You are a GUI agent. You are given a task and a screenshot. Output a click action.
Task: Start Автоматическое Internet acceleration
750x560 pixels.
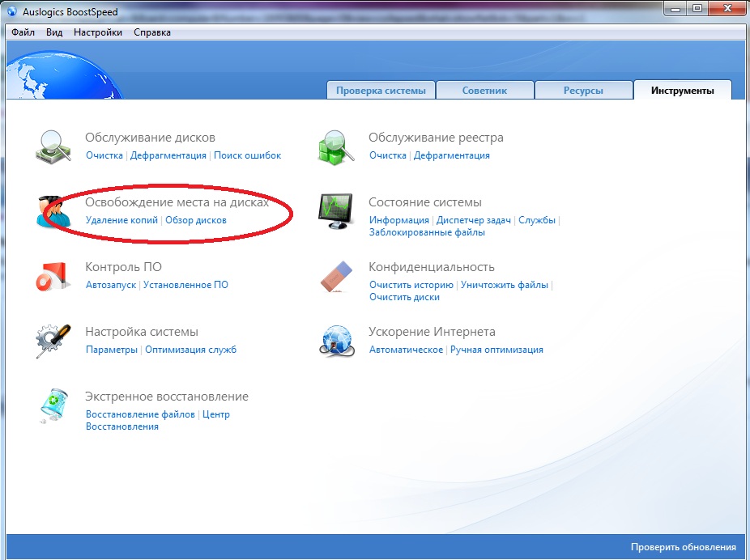click(406, 350)
